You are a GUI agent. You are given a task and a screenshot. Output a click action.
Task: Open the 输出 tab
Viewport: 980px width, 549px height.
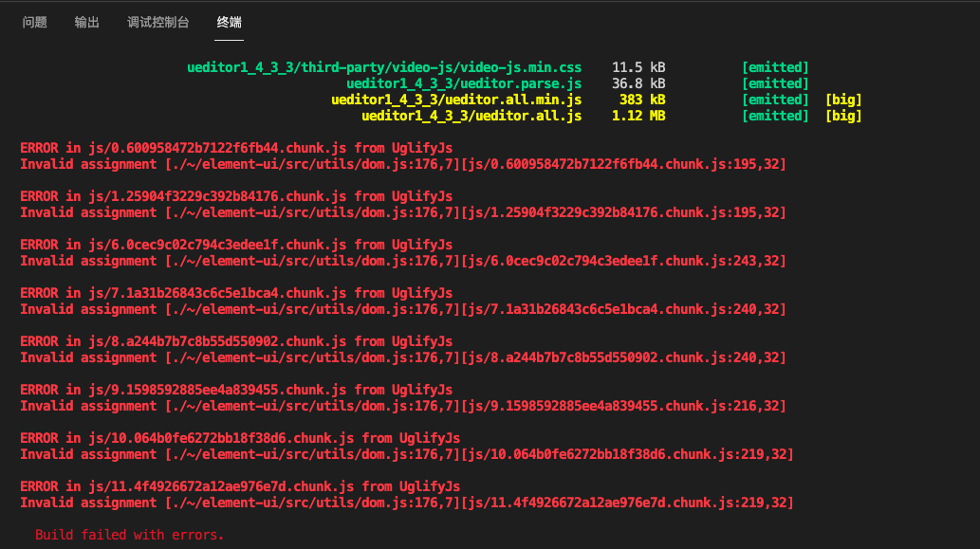(87, 22)
